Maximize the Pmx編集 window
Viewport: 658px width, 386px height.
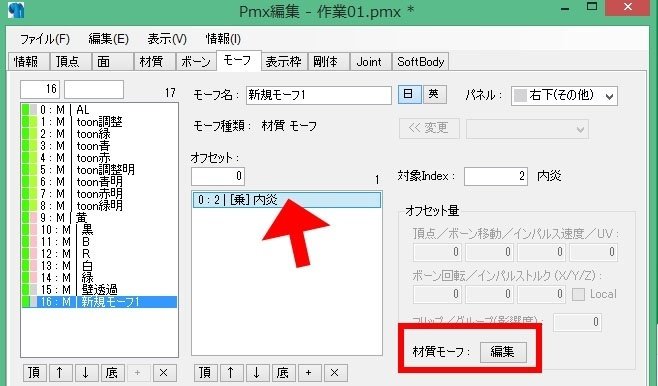(x=592, y=7)
